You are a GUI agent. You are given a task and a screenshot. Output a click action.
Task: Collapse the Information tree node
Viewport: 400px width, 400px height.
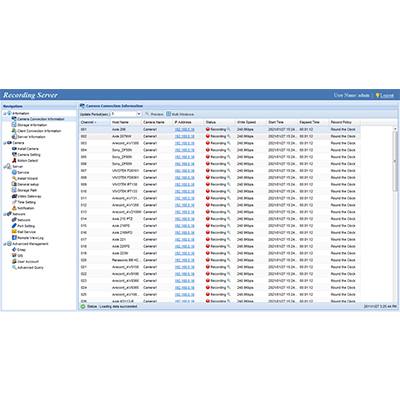coord(4,113)
